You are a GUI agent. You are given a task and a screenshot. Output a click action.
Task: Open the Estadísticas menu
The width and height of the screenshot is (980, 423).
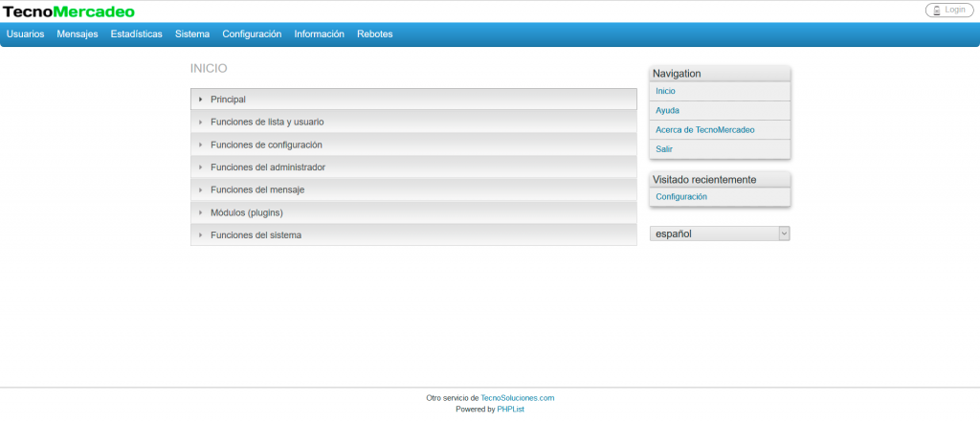(137, 33)
